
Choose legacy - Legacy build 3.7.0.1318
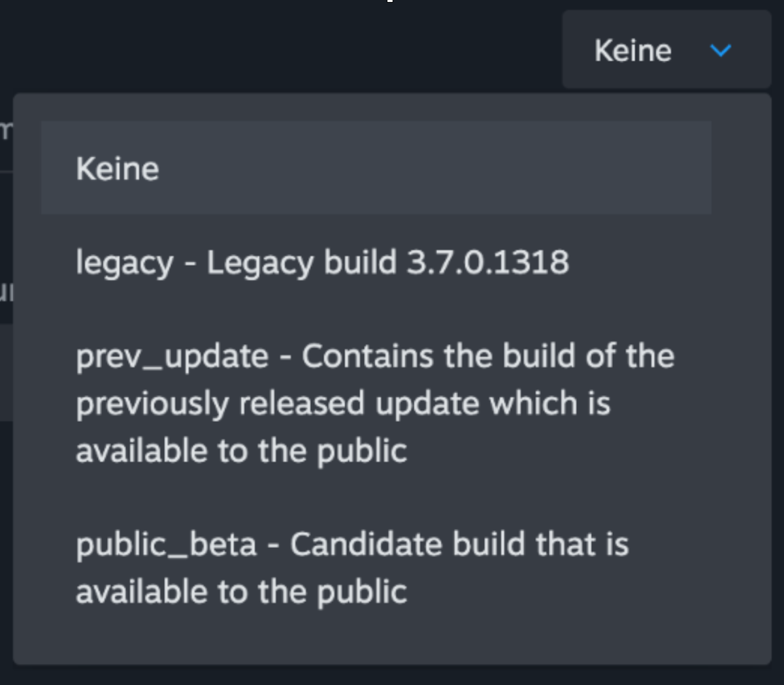tap(323, 263)
